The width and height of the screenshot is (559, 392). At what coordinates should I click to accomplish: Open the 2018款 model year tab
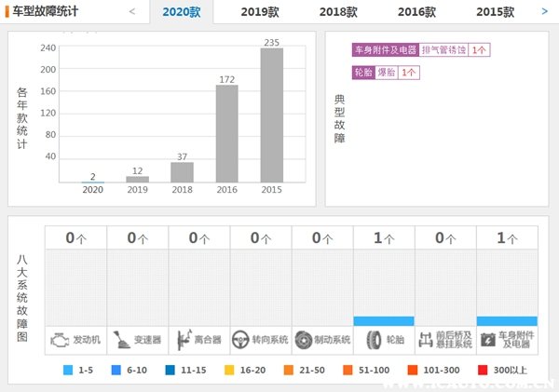coord(337,12)
